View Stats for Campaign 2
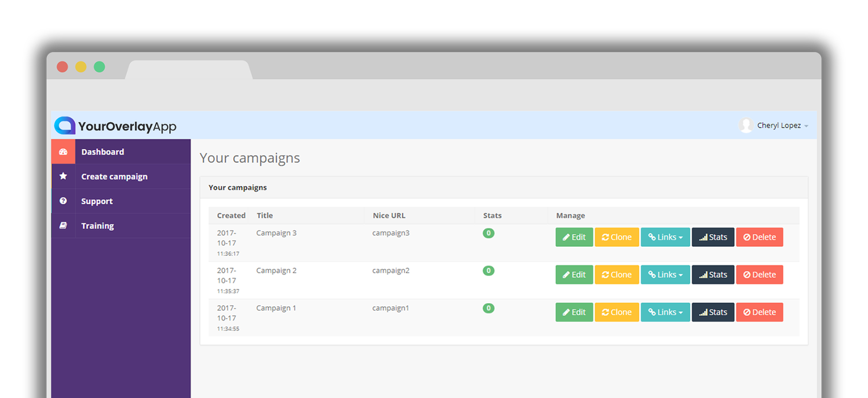 [713, 274]
